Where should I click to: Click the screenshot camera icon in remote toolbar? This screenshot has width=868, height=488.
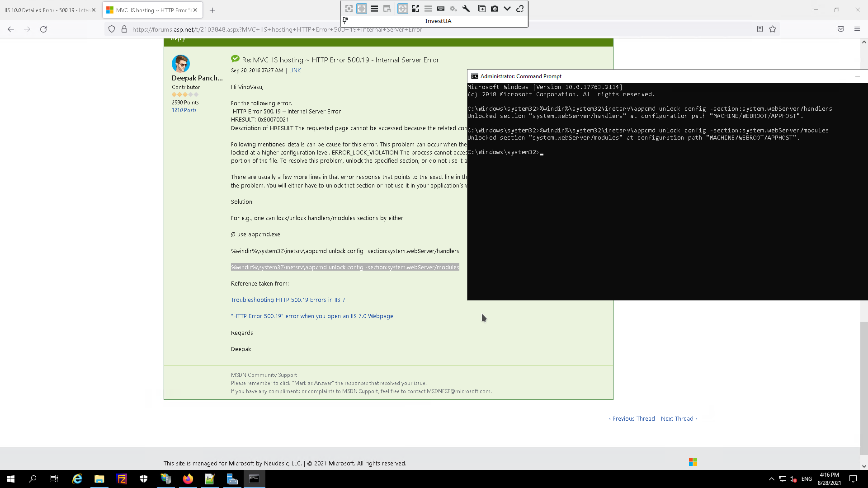click(495, 9)
